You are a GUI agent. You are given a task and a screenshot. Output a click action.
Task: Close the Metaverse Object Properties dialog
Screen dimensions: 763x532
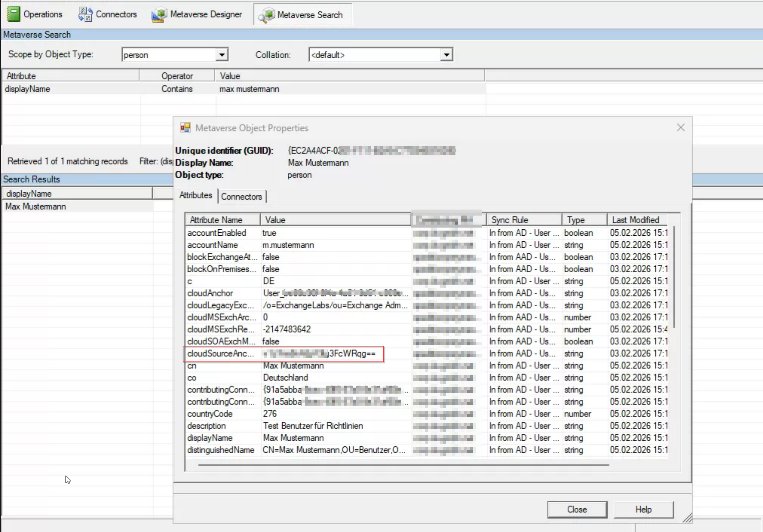(680, 128)
